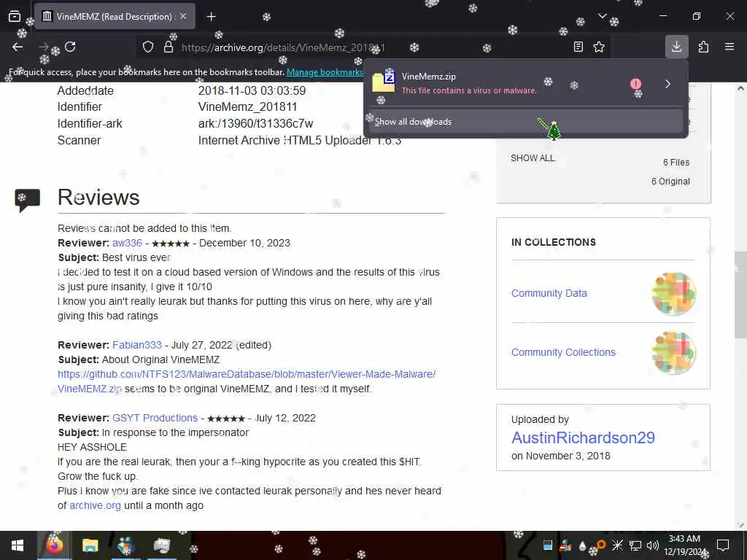The image size is (747, 560).
Task: Click the Identifier value VineMemz_201811
Action: click(247, 107)
